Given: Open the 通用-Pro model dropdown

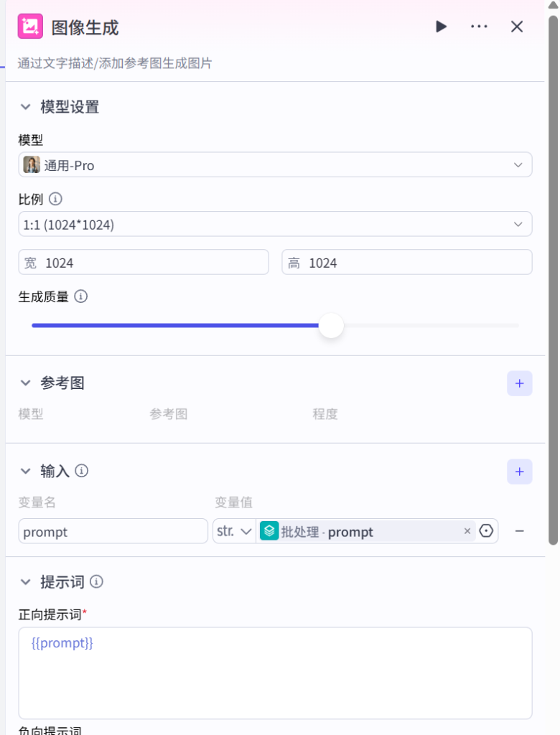Looking at the screenshot, I should [x=275, y=165].
